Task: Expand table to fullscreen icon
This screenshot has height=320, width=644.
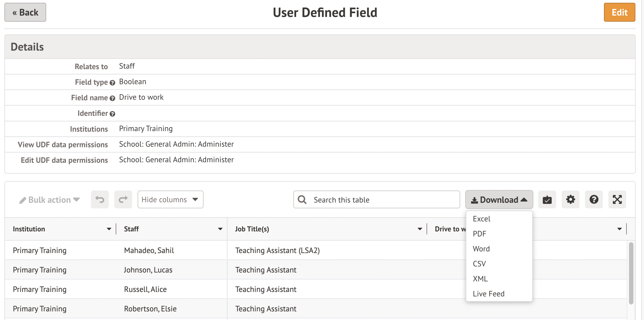Action: click(617, 199)
